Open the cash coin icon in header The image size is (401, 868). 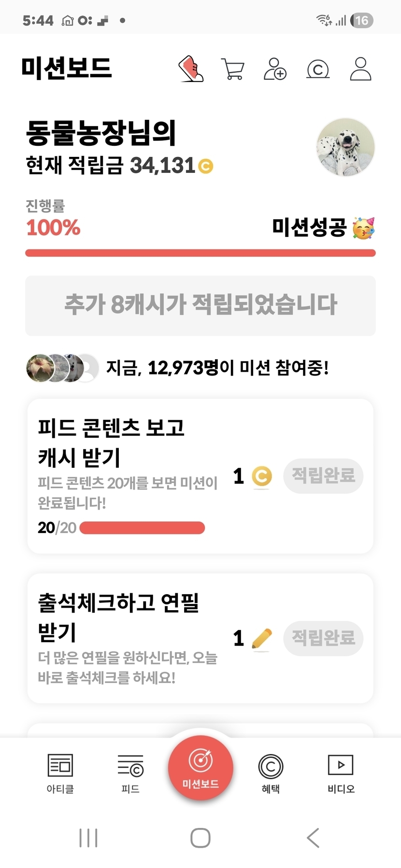(318, 70)
